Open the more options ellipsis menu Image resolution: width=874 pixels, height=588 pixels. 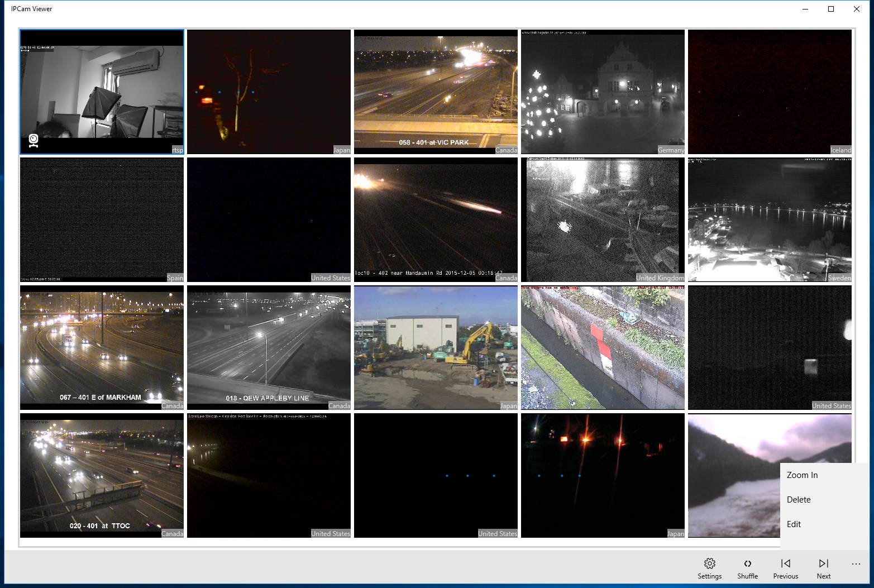(856, 564)
